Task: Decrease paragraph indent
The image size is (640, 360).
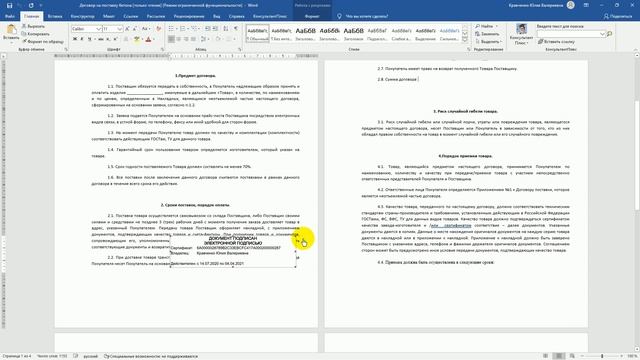Action: (208, 29)
